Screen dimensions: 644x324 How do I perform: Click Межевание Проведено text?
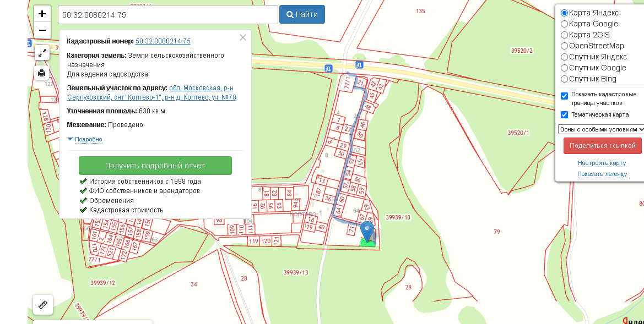pos(105,125)
